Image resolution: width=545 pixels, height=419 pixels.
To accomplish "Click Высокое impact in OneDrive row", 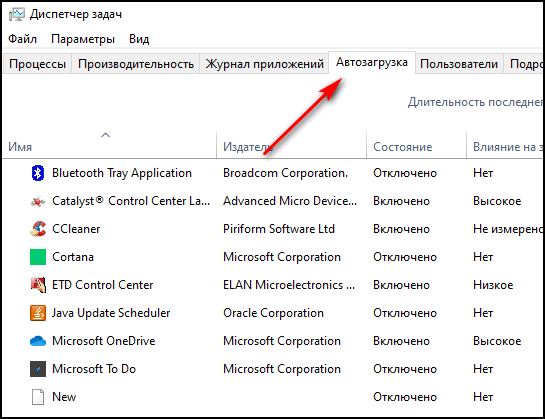I will [497, 341].
